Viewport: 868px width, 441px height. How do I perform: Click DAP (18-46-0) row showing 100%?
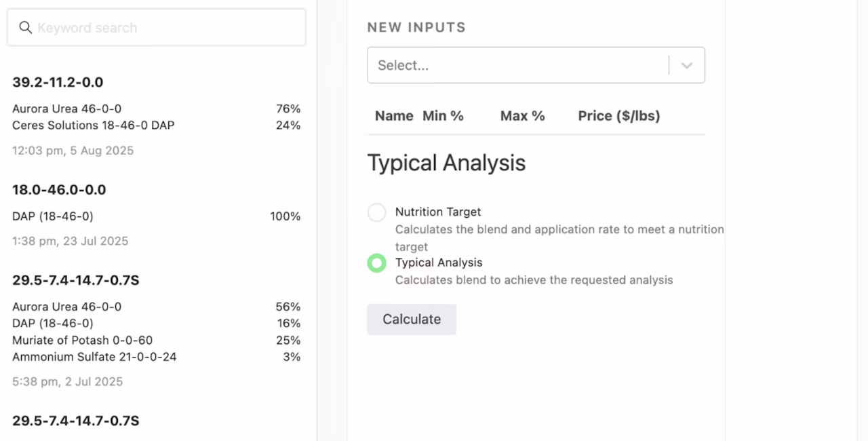[156, 216]
